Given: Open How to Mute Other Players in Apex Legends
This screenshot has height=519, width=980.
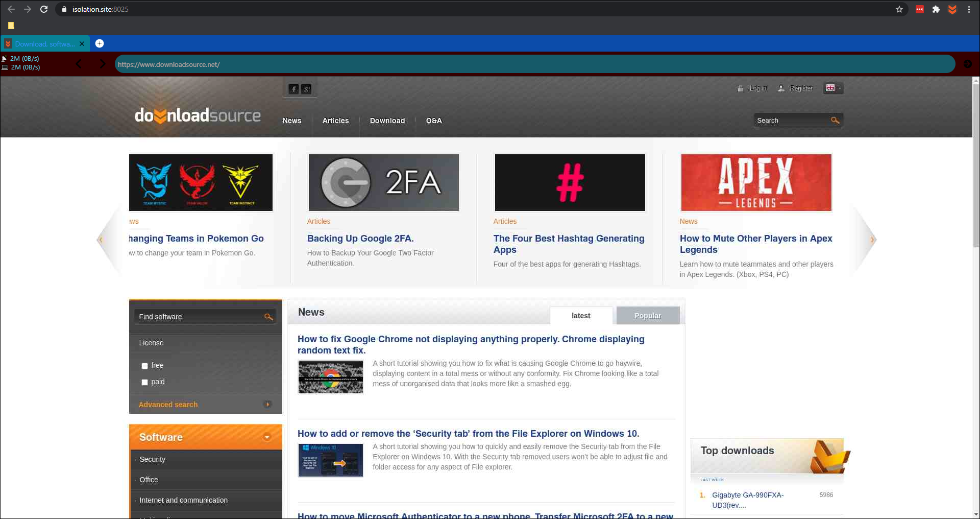Looking at the screenshot, I should 755,244.
